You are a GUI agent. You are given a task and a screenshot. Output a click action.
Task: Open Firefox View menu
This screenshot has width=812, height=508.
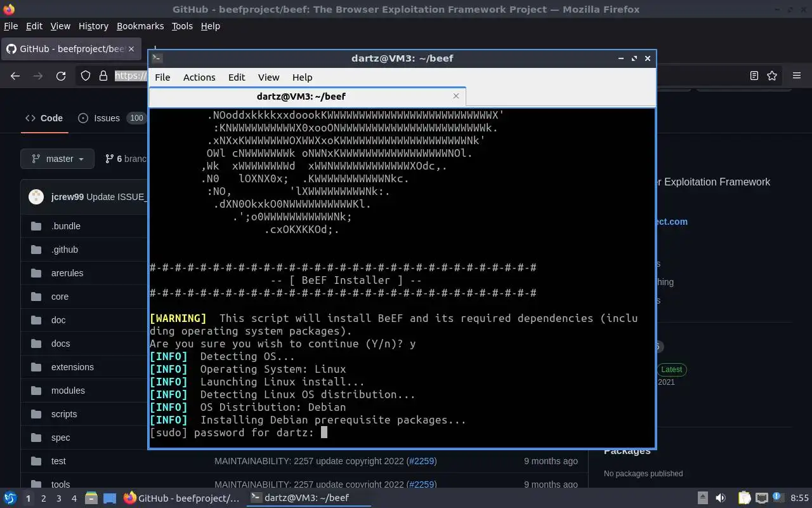(x=60, y=26)
